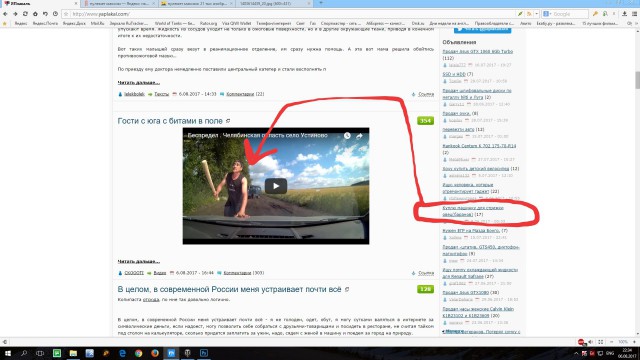Click the watch later clock on video
Screen dimensions: 640x360
coord(347,136)
